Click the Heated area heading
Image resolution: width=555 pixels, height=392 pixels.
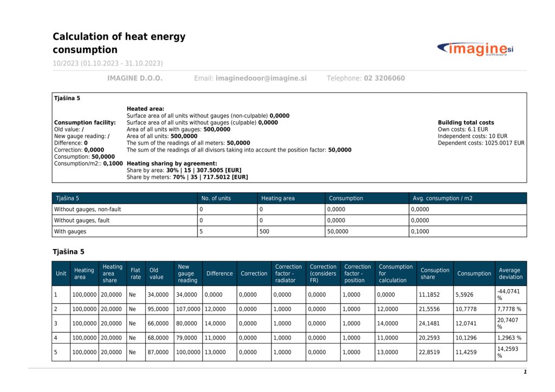145,109
